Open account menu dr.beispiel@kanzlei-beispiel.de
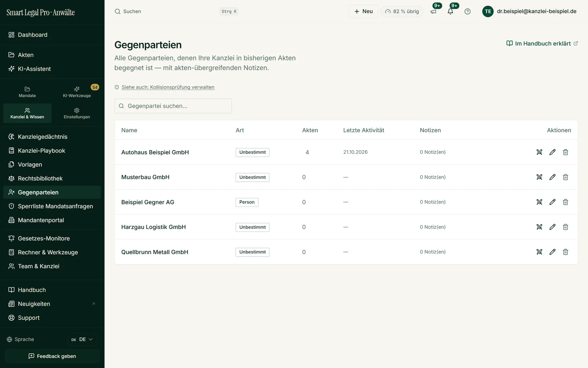The width and height of the screenshot is (588, 368). pyautogui.click(x=537, y=11)
